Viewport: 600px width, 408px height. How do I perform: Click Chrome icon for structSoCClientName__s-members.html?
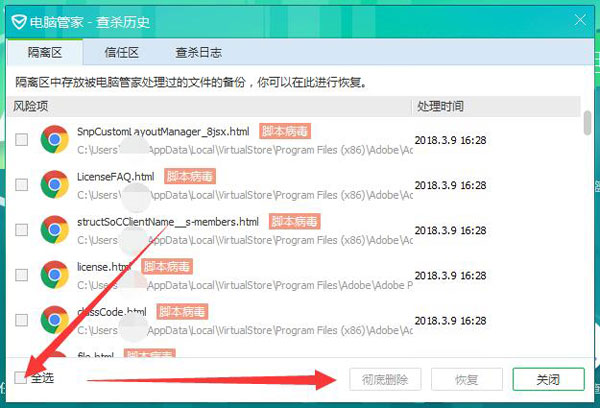54,229
